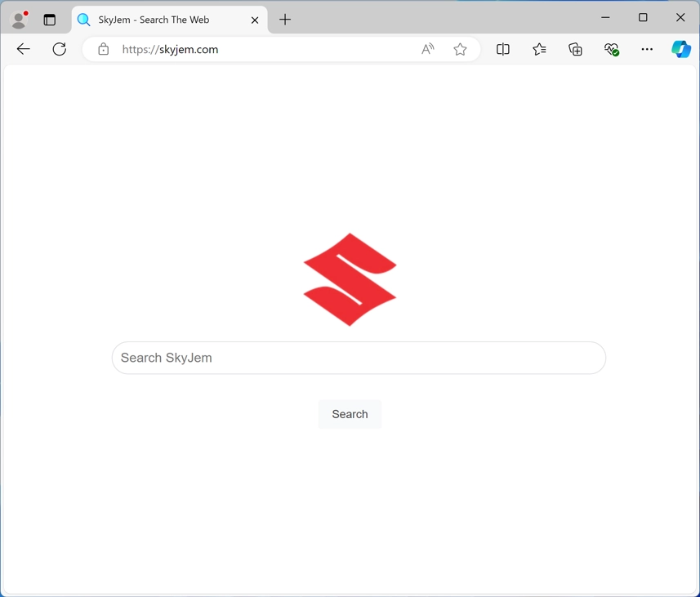Screen dimensions: 700x597
Task: Open a new tab with the plus button
Action: [x=284, y=19]
